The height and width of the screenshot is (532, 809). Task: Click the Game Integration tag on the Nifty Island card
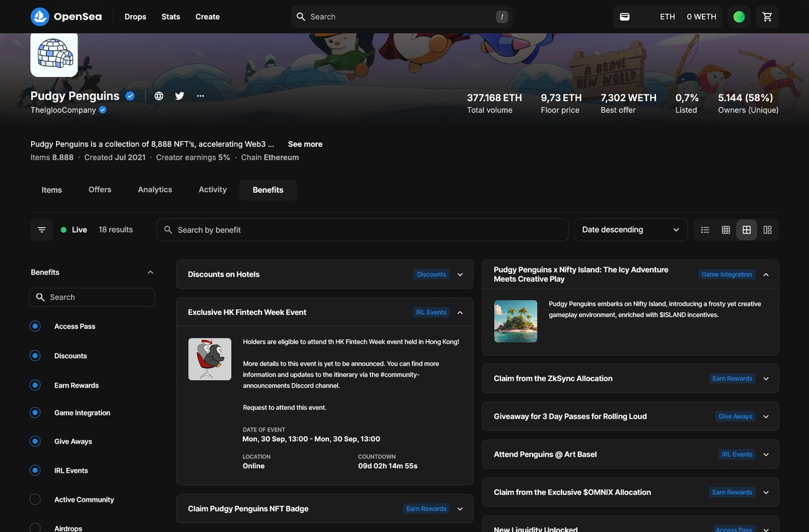[x=727, y=274]
